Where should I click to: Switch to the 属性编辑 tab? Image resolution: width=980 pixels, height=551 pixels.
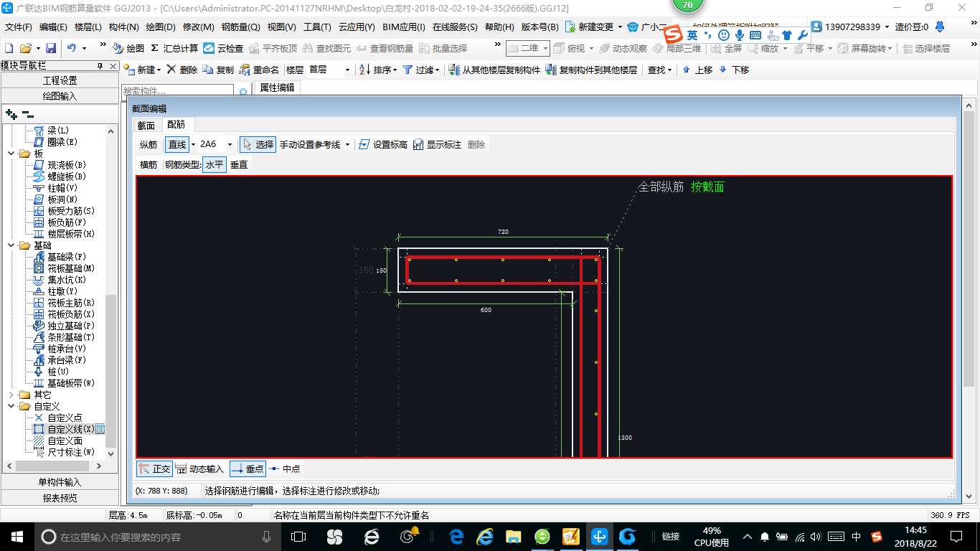pos(277,88)
